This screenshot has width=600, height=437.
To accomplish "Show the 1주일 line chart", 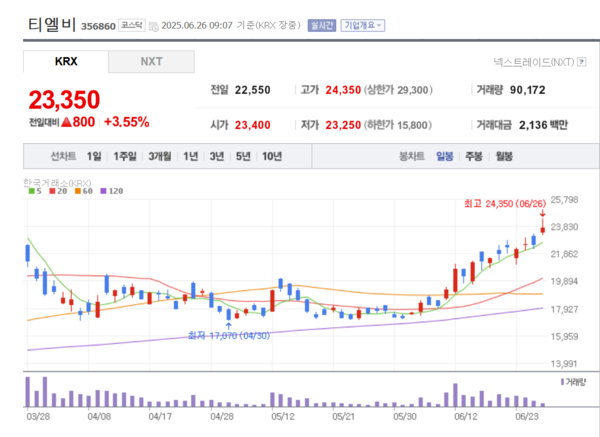I will click(125, 156).
